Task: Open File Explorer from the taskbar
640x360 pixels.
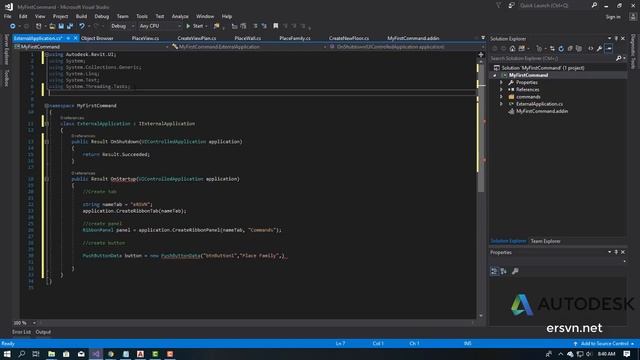Action: (51, 354)
